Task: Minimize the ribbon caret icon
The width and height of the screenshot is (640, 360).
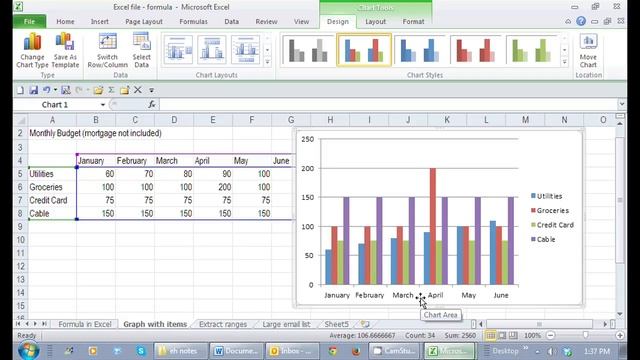Action: [x=568, y=21]
